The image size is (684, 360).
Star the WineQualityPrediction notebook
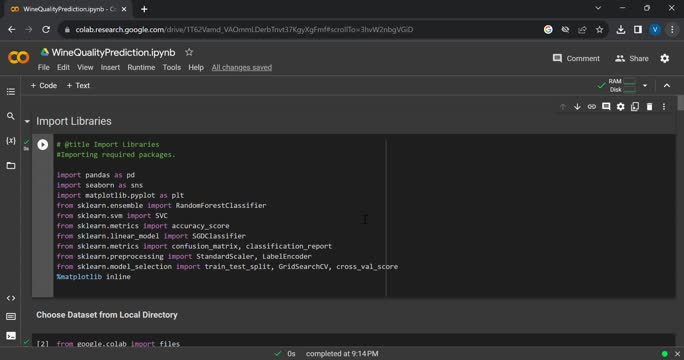point(189,52)
